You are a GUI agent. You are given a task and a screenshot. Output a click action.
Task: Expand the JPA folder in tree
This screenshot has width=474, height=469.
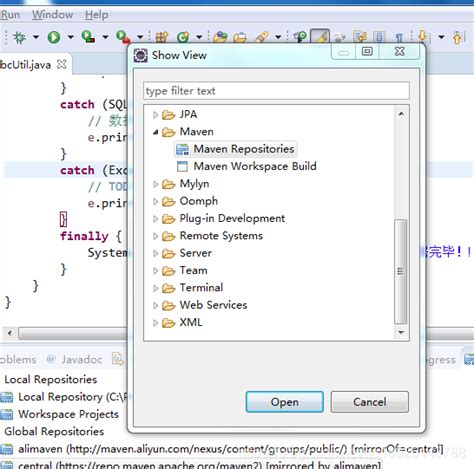pos(155,115)
